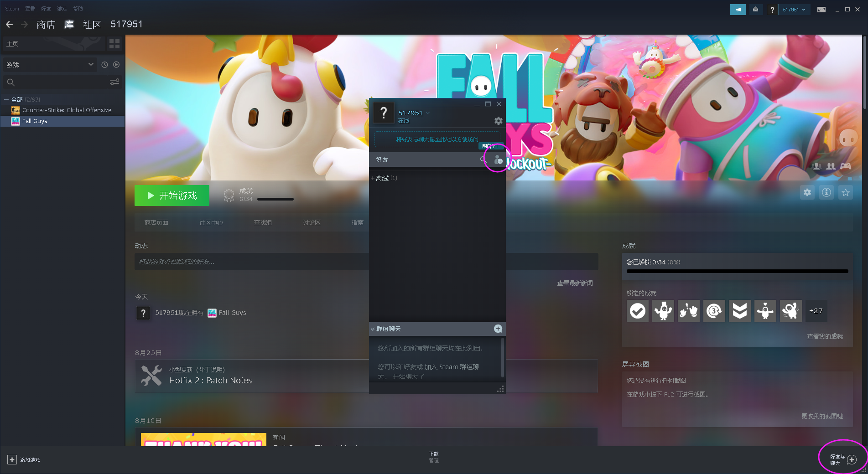Open the inbox envelope icon

click(x=755, y=10)
